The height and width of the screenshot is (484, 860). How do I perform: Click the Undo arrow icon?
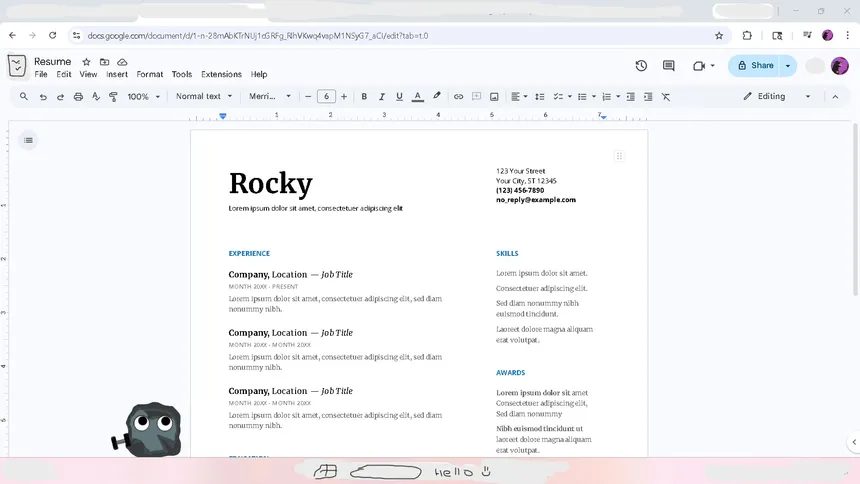[43, 97]
